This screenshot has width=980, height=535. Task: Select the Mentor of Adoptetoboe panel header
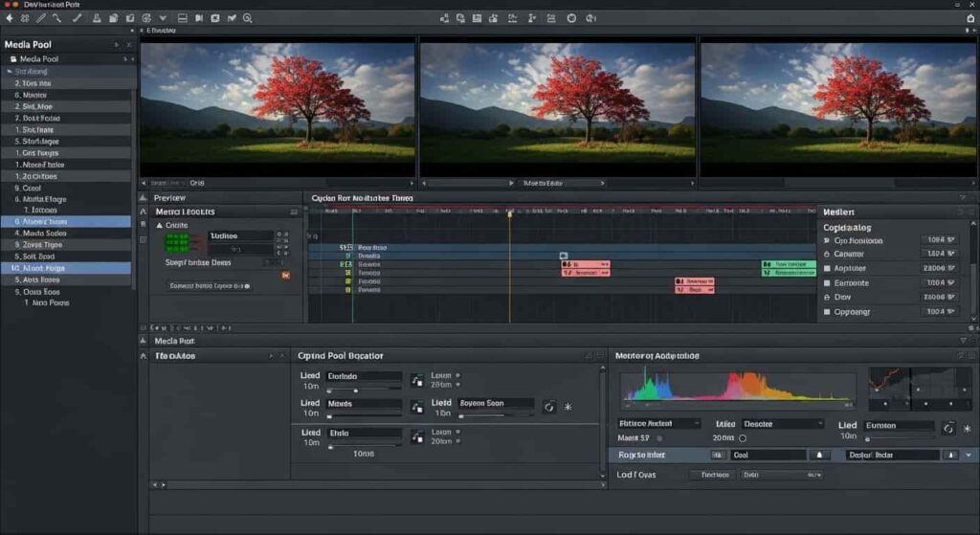(657, 356)
